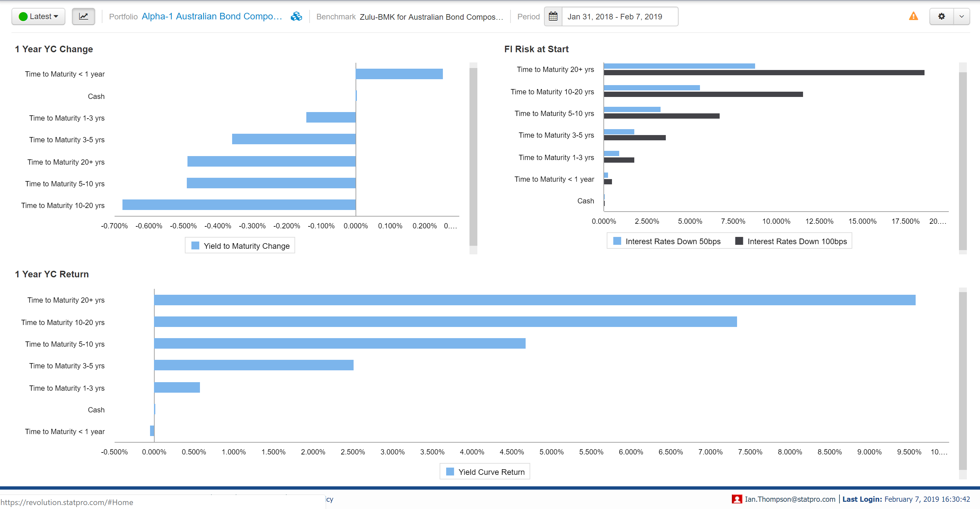Click the Zulu-BMK benchmark name
980x509 pixels.
click(x=431, y=17)
